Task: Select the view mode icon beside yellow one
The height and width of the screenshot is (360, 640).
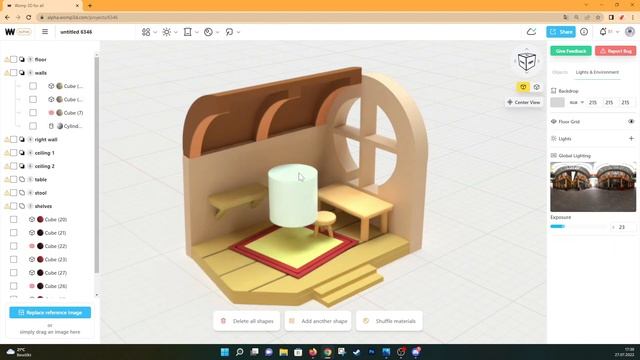Action: click(537, 87)
